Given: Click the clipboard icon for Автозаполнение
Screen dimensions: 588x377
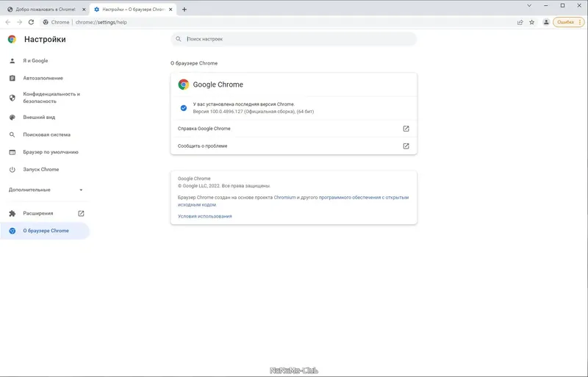Looking at the screenshot, I should tap(12, 78).
